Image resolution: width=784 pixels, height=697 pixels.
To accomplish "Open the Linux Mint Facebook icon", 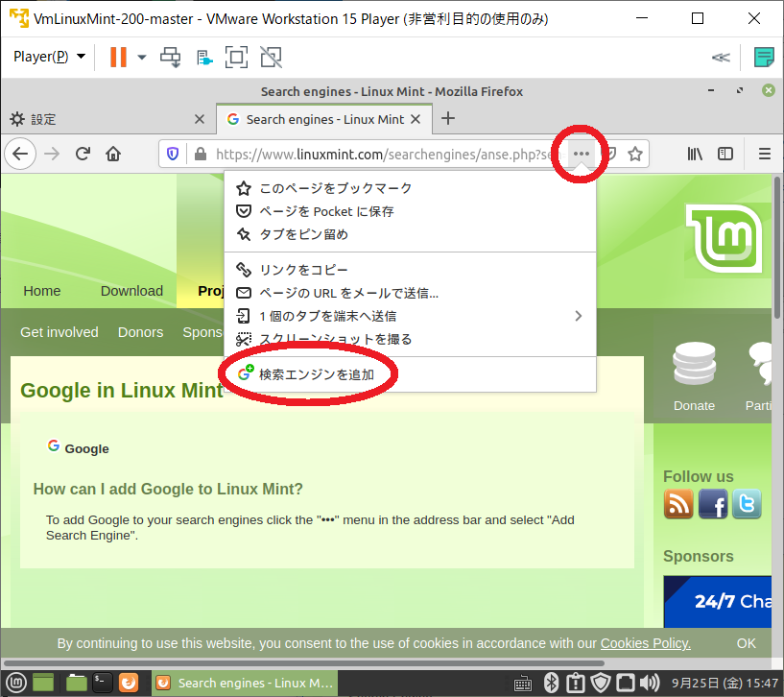I will 713,503.
